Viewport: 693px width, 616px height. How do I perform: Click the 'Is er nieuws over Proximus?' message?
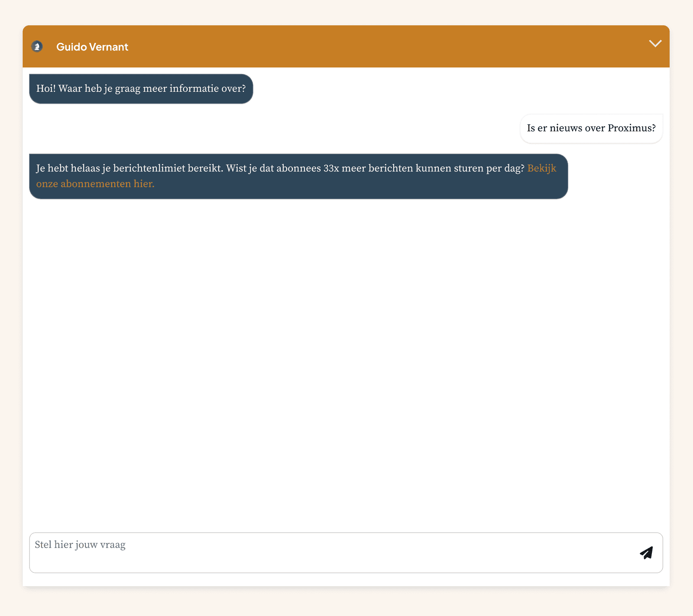pyautogui.click(x=591, y=128)
